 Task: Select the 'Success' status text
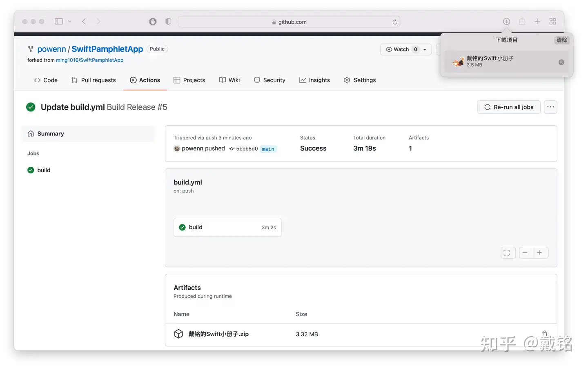[313, 149]
